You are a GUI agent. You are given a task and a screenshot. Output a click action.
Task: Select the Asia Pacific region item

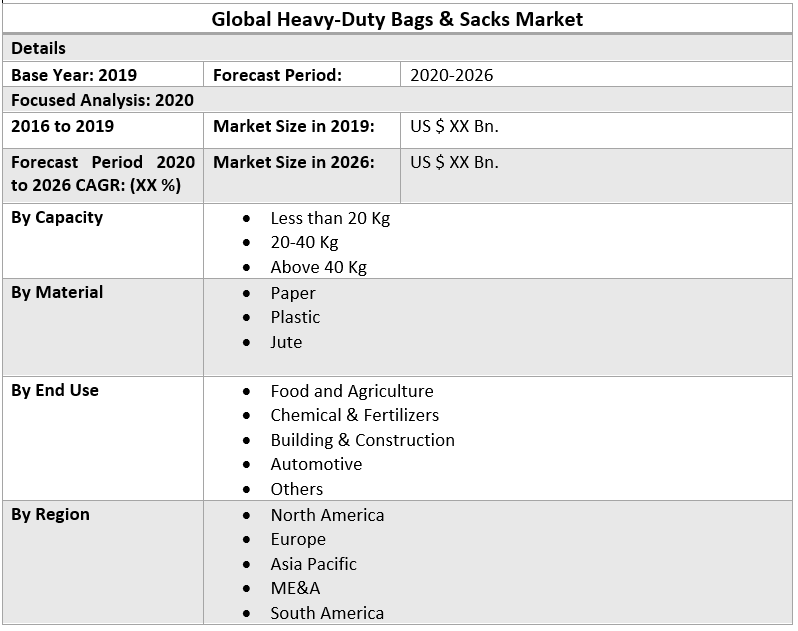click(313, 564)
